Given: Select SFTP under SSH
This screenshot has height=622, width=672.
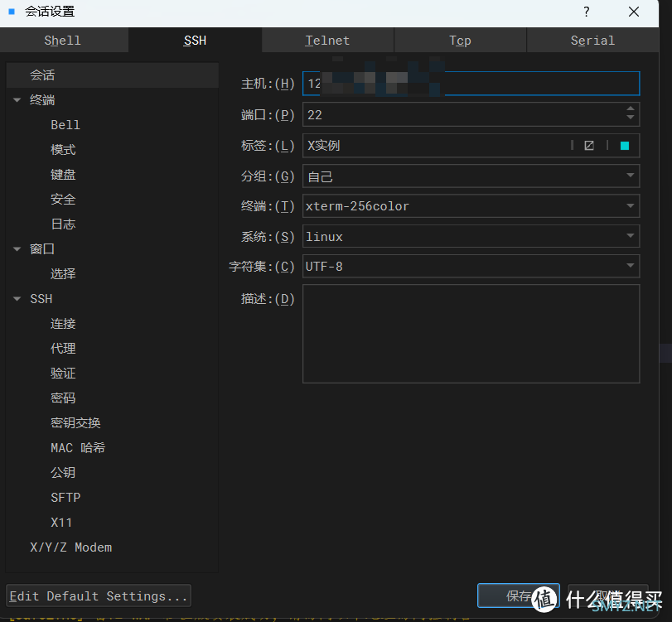Looking at the screenshot, I should click(x=65, y=498).
